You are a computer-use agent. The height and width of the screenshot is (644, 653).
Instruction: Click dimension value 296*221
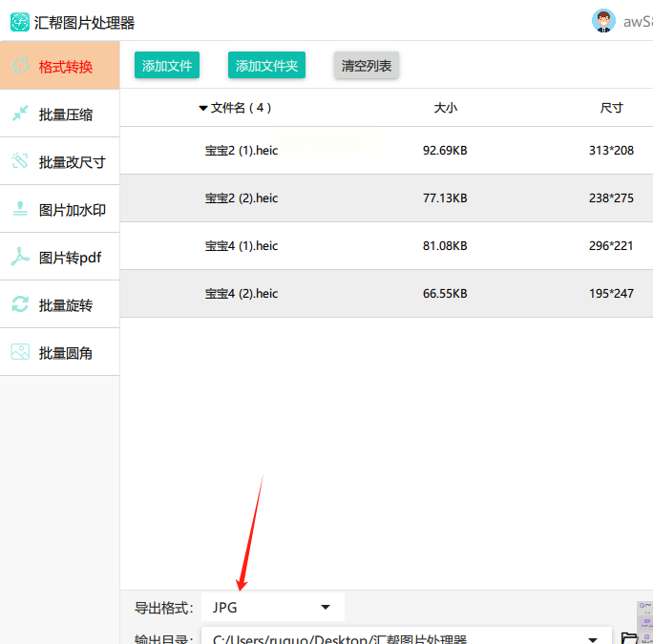pyautogui.click(x=611, y=245)
